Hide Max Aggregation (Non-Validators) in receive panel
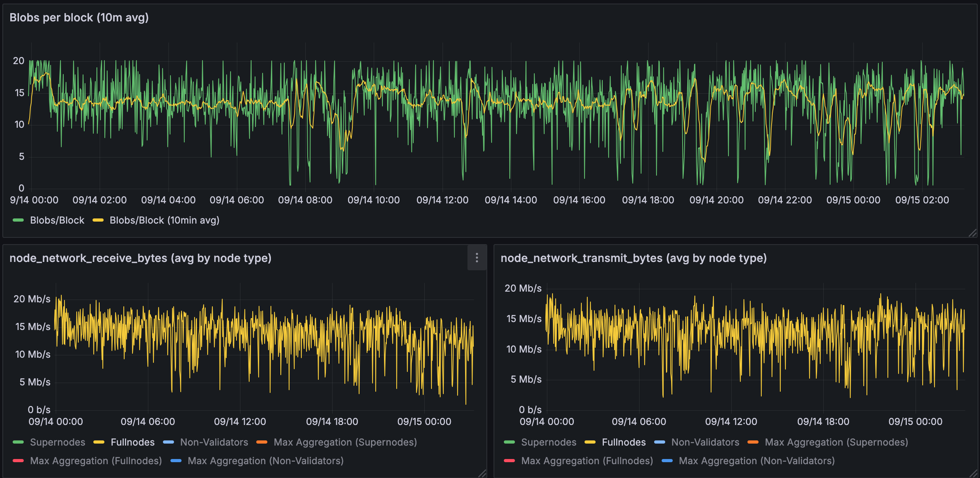980x478 pixels. pos(265,461)
